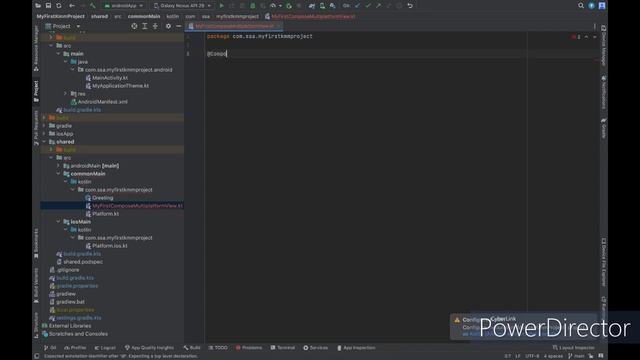Image resolution: width=640 pixels, height=360 pixels.
Task: Open the Build Variants side tab
Action: click(36, 286)
